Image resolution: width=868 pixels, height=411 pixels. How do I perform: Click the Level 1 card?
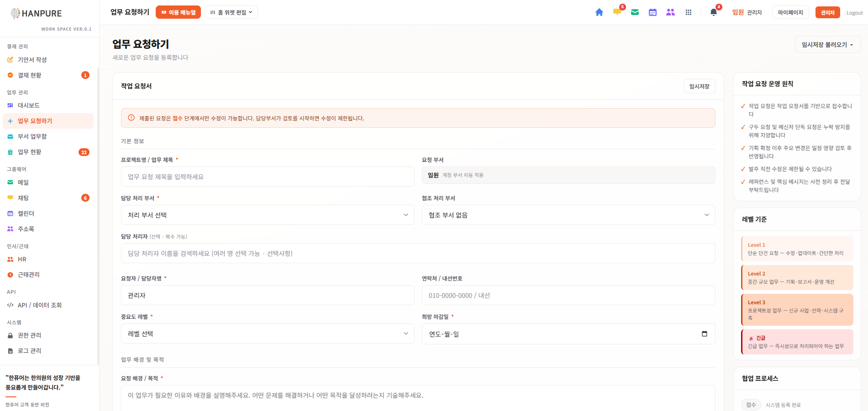(x=797, y=249)
